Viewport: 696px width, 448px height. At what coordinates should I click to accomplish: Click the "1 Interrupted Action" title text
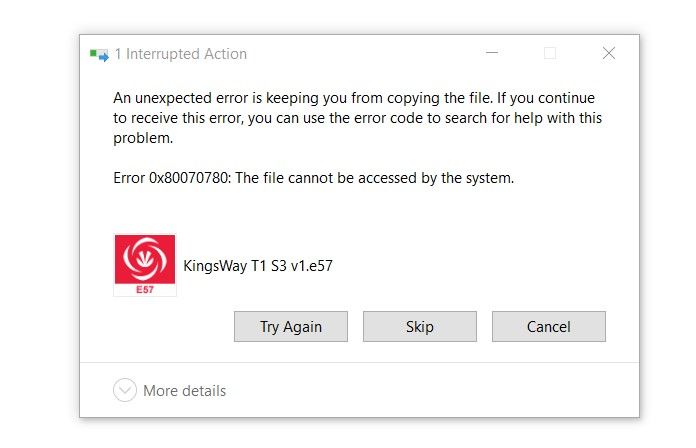(180, 54)
